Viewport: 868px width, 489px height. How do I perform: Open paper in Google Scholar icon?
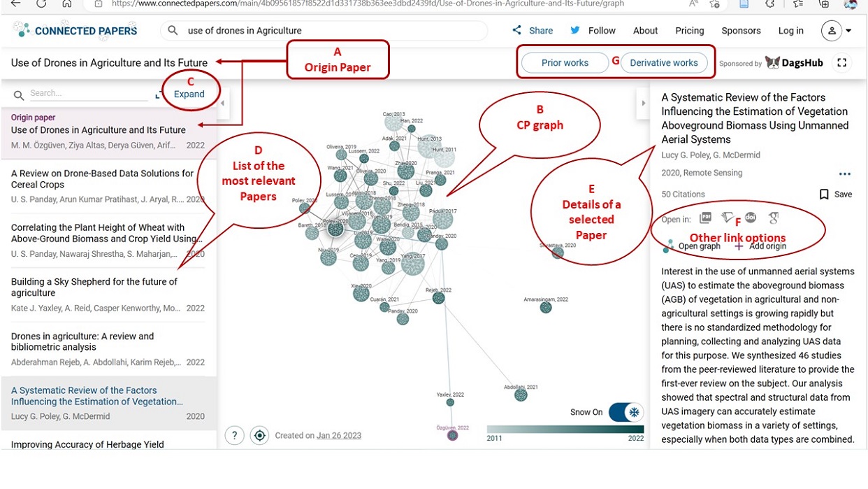774,218
